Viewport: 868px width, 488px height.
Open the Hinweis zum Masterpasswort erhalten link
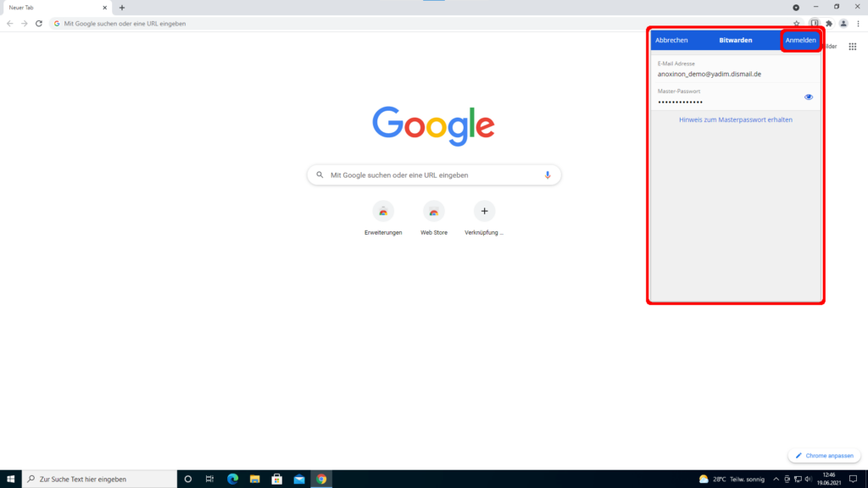tap(736, 119)
